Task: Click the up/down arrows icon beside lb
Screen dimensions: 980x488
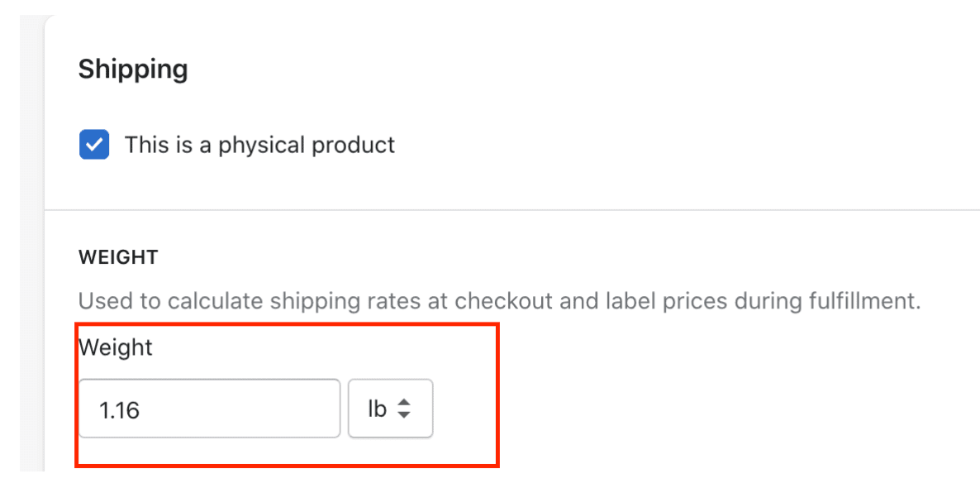Action: pos(403,409)
